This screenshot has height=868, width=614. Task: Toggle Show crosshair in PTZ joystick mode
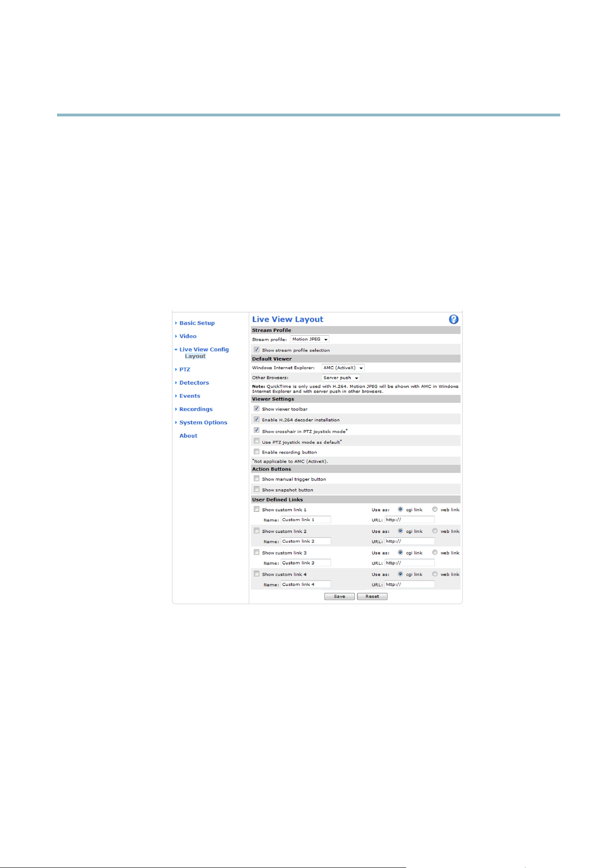(x=256, y=430)
